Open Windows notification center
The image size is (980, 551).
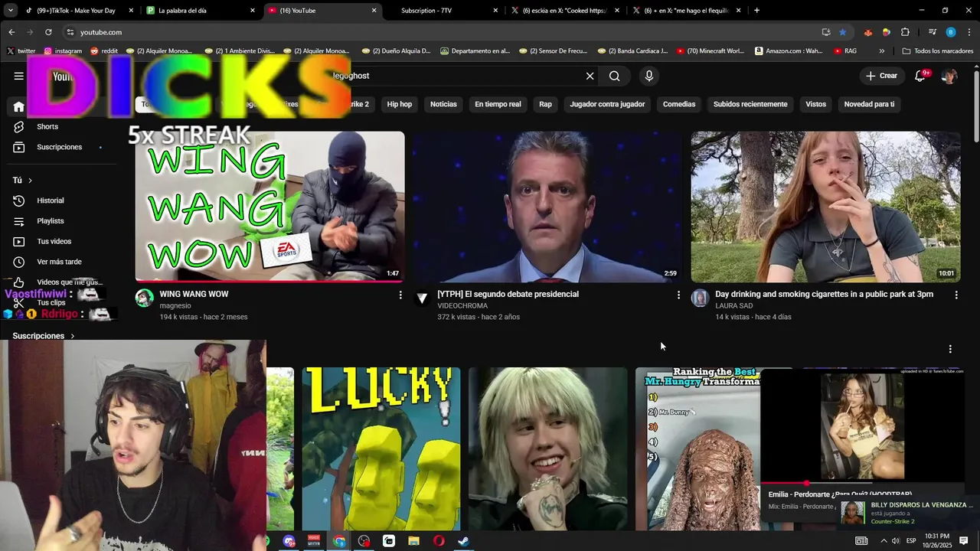[964, 541]
